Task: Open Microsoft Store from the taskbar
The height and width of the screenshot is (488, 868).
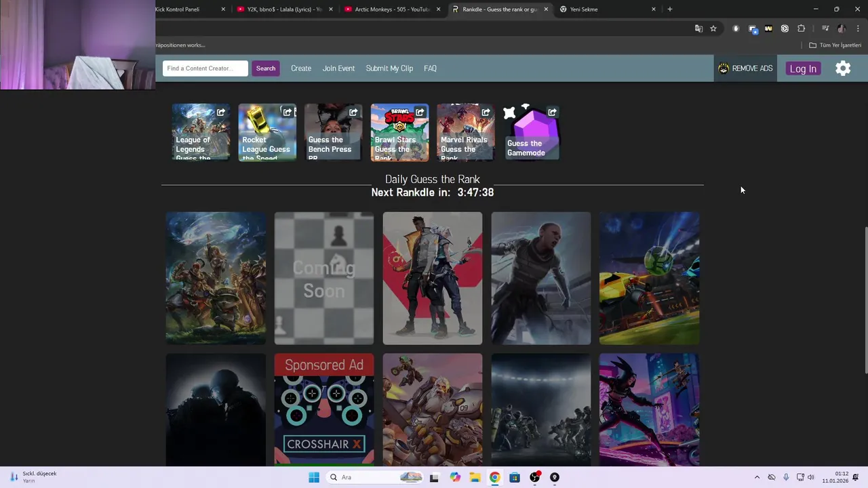Action: [x=515, y=477]
